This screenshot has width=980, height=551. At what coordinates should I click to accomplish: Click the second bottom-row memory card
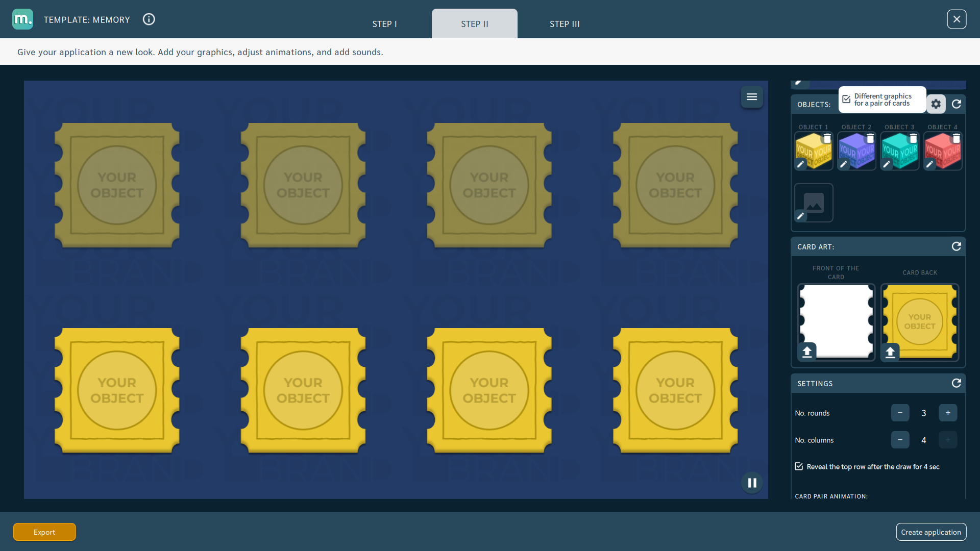click(x=303, y=391)
